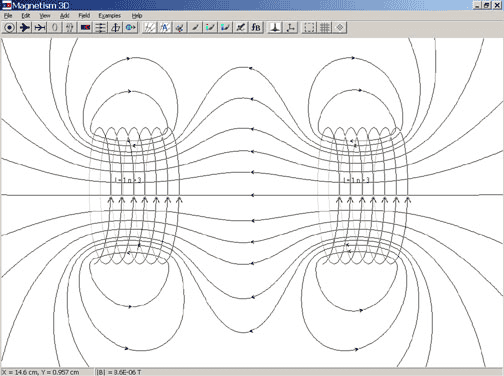Add a bar magnet with the red-blue icon
The height and width of the screenshot is (376, 504).
(x=85, y=28)
